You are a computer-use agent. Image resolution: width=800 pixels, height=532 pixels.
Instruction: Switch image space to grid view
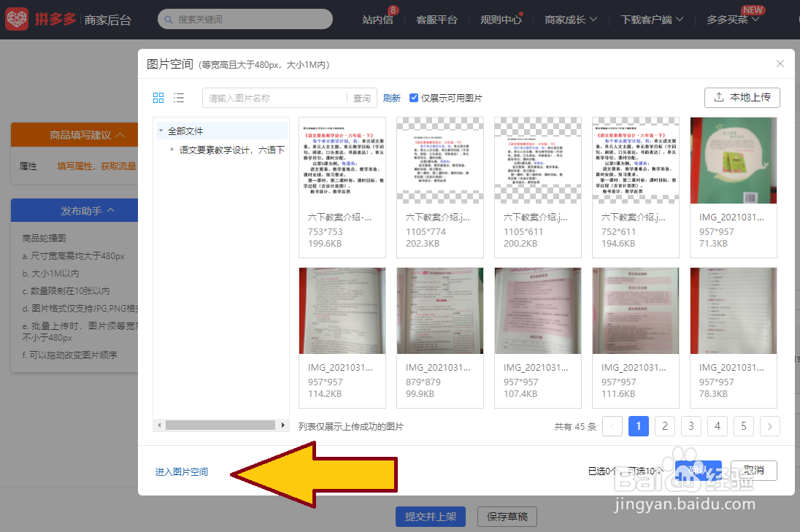click(x=158, y=97)
